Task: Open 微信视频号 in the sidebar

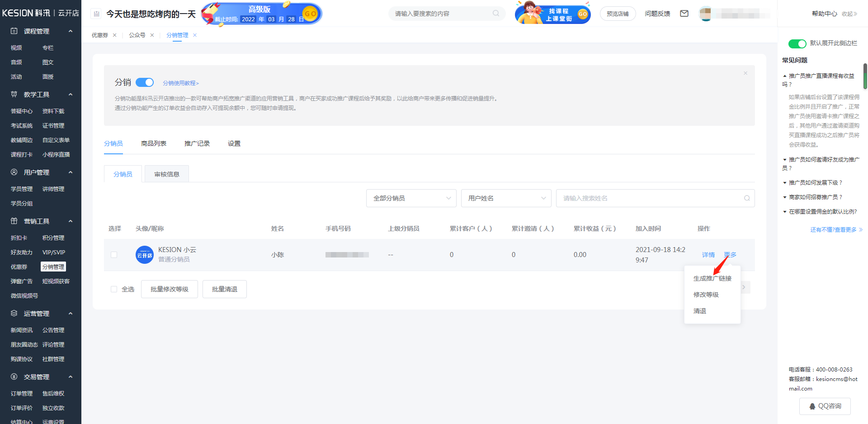Action: point(24,296)
